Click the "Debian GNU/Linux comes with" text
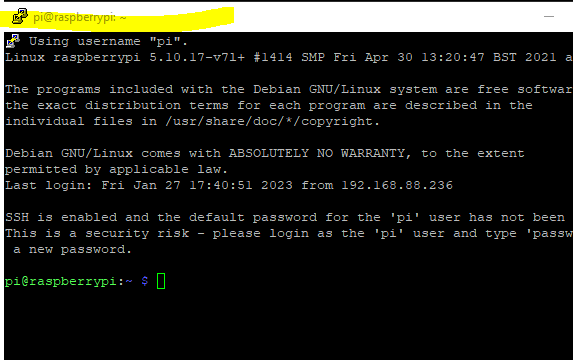 (113, 153)
